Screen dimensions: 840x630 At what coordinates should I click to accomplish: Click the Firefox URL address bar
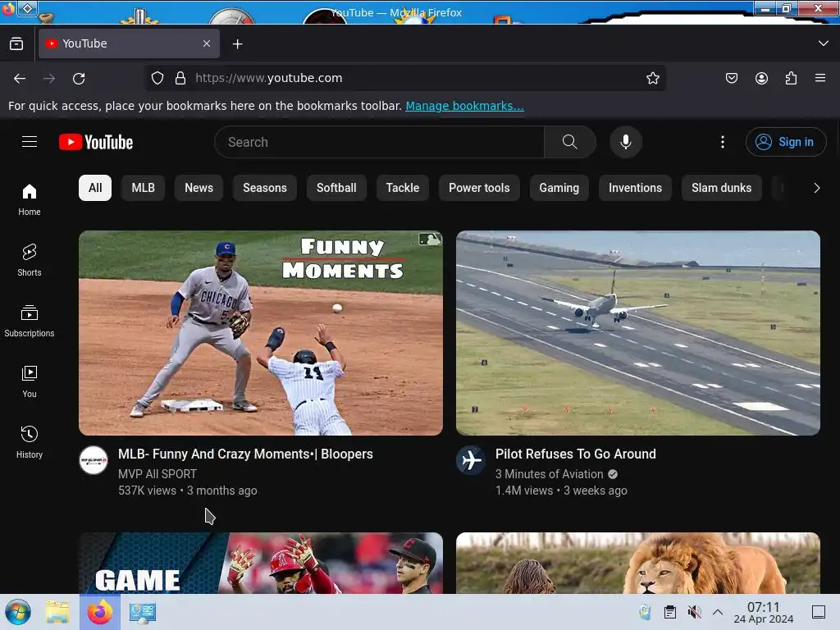tap(405, 78)
